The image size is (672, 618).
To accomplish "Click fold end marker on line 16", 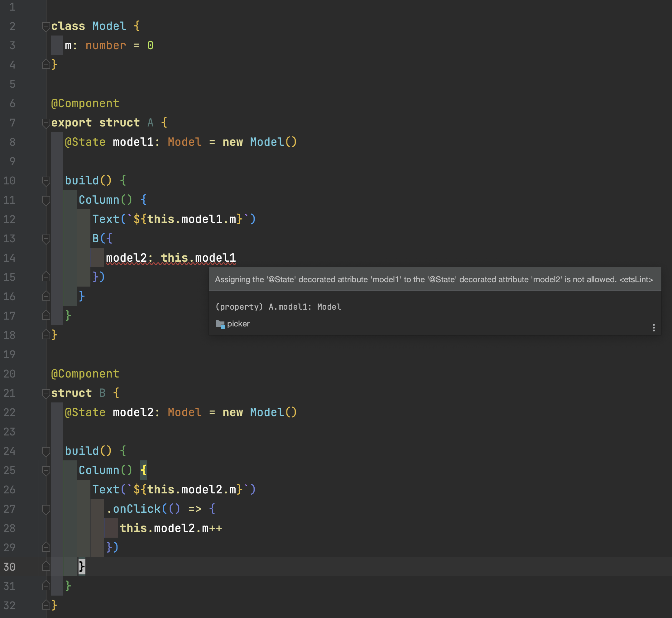I will coord(46,296).
